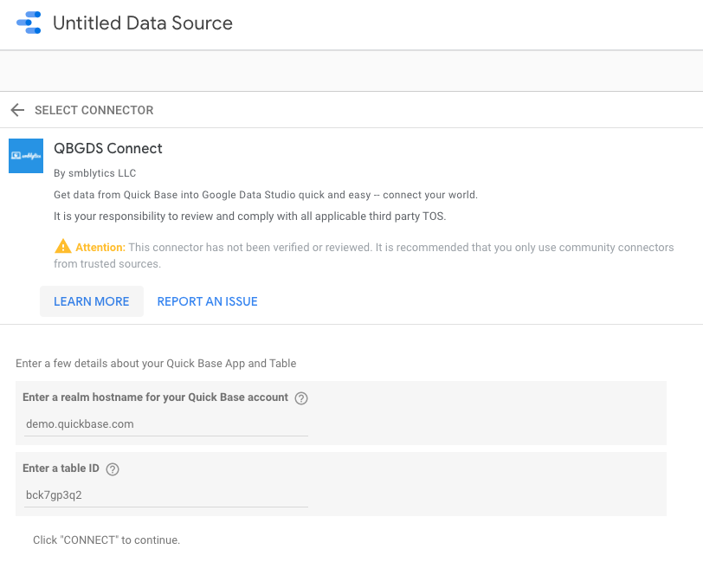Image resolution: width=703 pixels, height=588 pixels.
Task: Click the yellow Attention warning triangle icon
Action: click(x=62, y=246)
